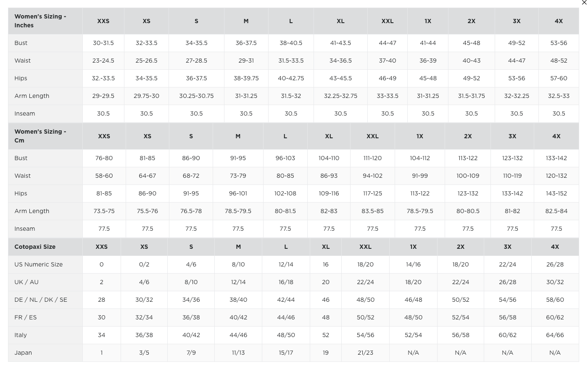Select the 38-39.75 hips measurement cell
588x369 pixels.
[246, 78]
